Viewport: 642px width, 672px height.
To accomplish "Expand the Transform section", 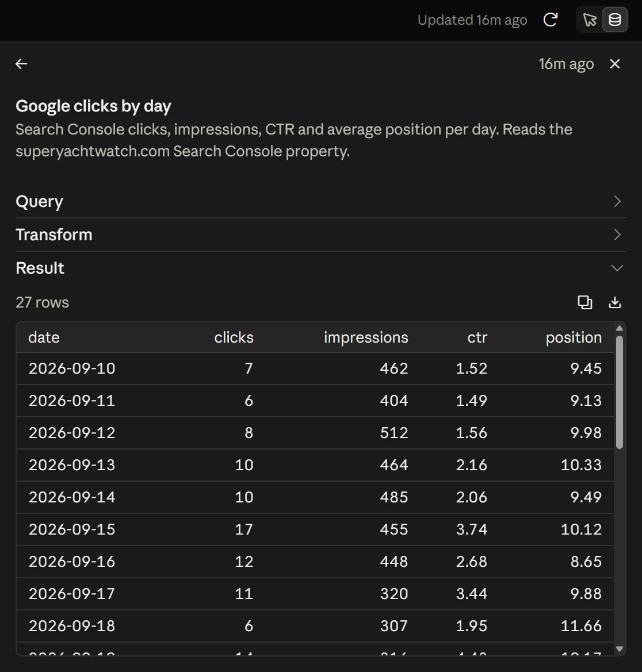I will coord(321,235).
